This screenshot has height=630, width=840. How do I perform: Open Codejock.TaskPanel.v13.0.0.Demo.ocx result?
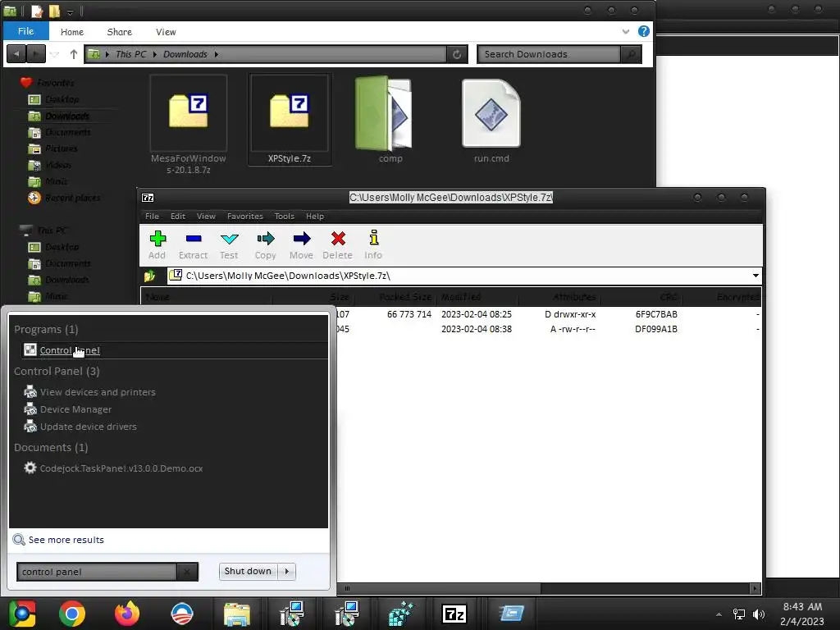[x=121, y=468]
